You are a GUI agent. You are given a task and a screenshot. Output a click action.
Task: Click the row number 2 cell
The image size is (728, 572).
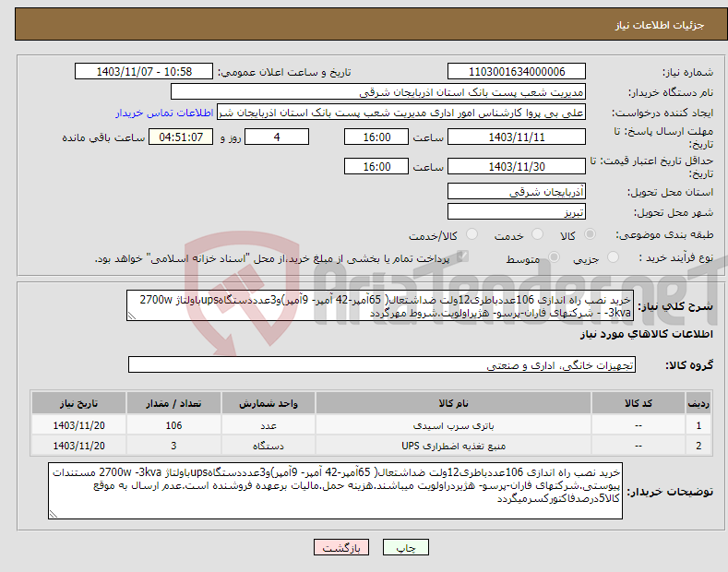pos(698,446)
